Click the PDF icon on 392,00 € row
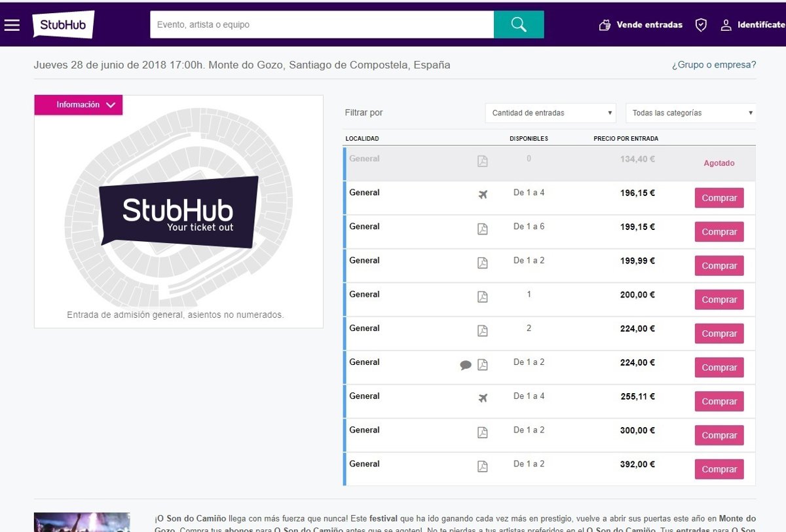 [483, 466]
